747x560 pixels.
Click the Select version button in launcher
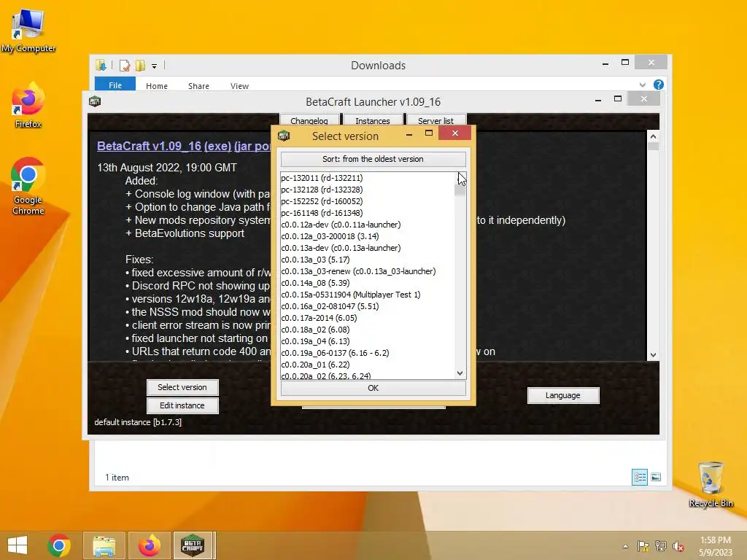(x=182, y=388)
